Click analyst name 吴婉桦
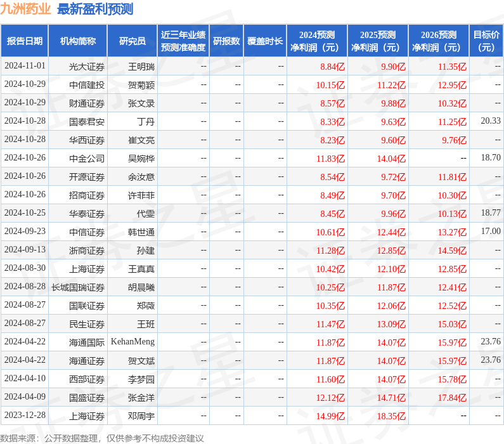Viewport: 504px width, 444px height. (x=141, y=159)
